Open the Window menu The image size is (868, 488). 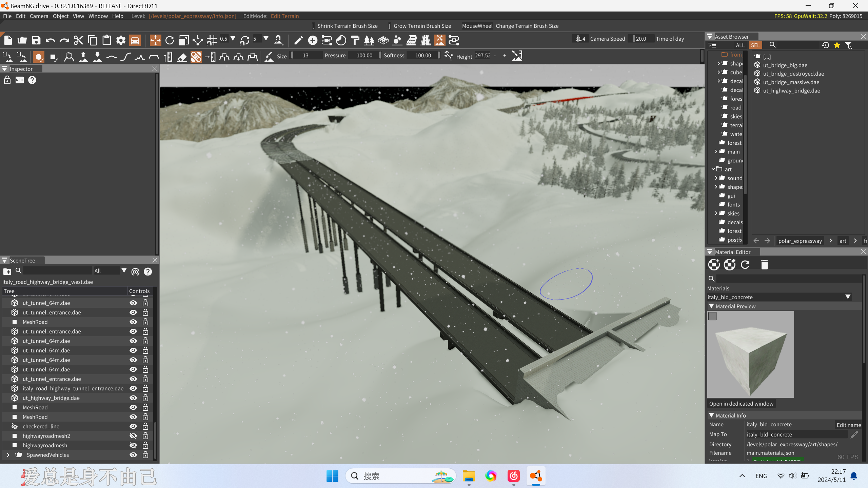pyautogui.click(x=98, y=16)
